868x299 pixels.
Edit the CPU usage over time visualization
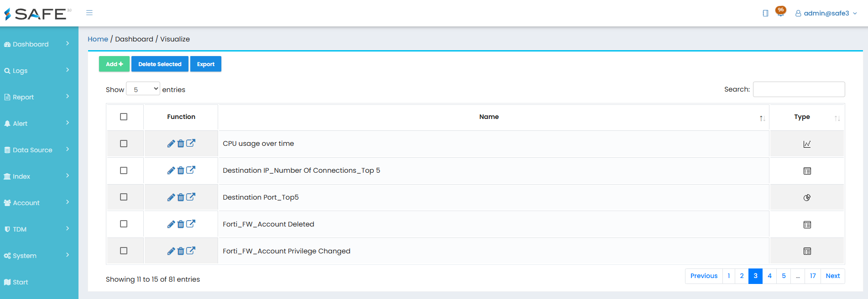coord(171,144)
